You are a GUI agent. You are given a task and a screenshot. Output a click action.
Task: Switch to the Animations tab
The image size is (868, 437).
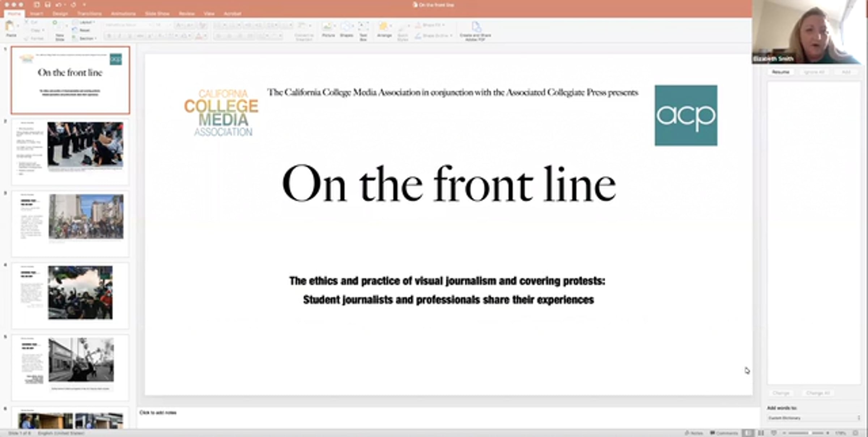[123, 14]
